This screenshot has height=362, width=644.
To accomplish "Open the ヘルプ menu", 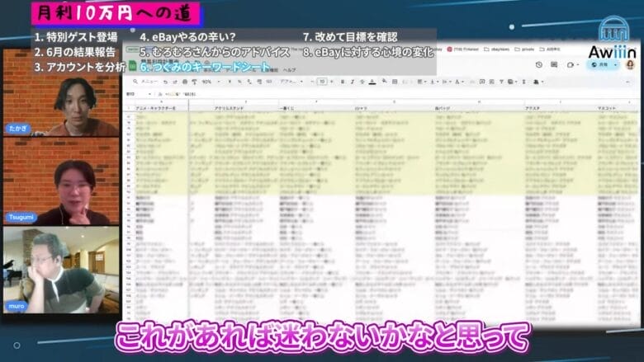I will click(289, 70).
